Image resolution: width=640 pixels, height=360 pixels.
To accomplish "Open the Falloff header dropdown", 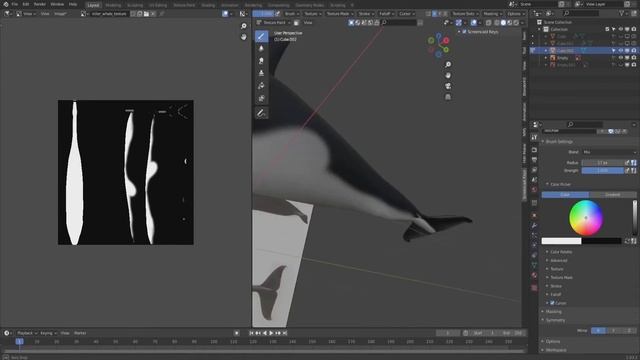I will click(x=386, y=14).
